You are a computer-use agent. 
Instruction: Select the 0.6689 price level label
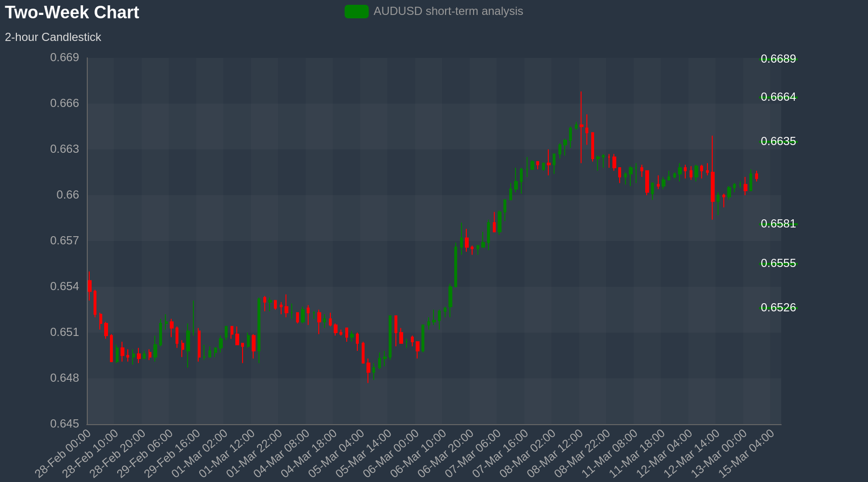coord(778,59)
